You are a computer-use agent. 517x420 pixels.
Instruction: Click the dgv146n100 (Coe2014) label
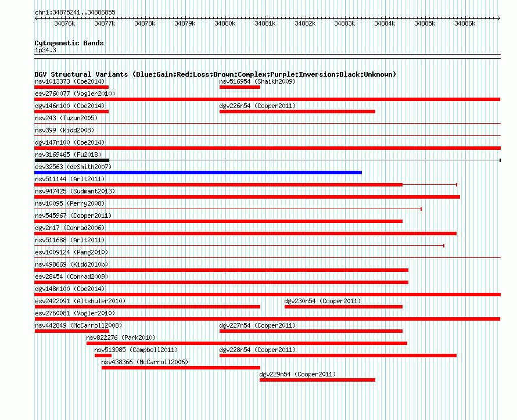coord(70,106)
